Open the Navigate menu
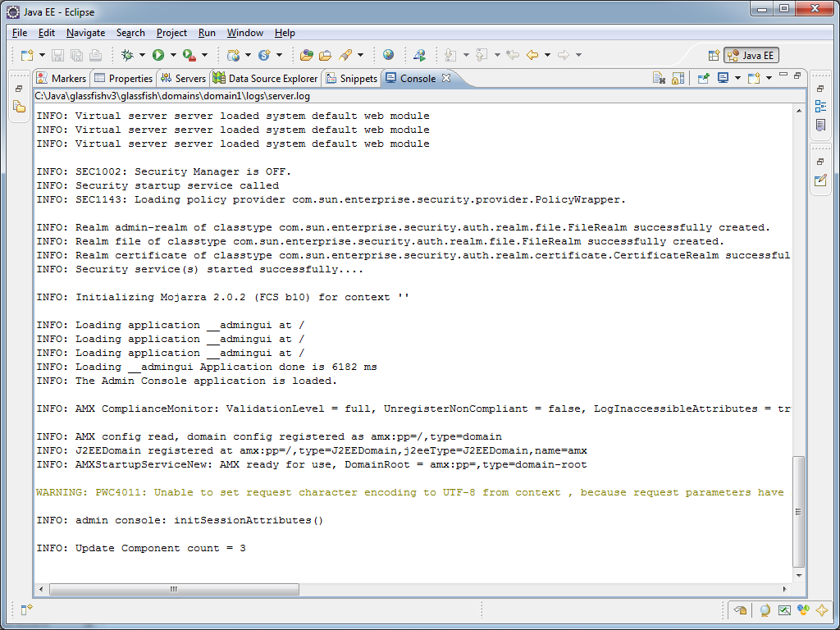The width and height of the screenshot is (840, 630). (85, 33)
